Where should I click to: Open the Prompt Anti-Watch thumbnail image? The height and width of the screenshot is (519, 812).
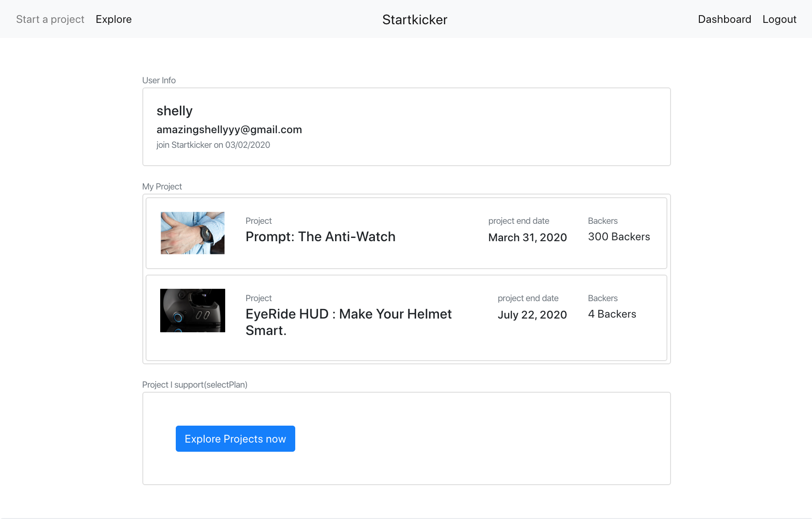193,233
